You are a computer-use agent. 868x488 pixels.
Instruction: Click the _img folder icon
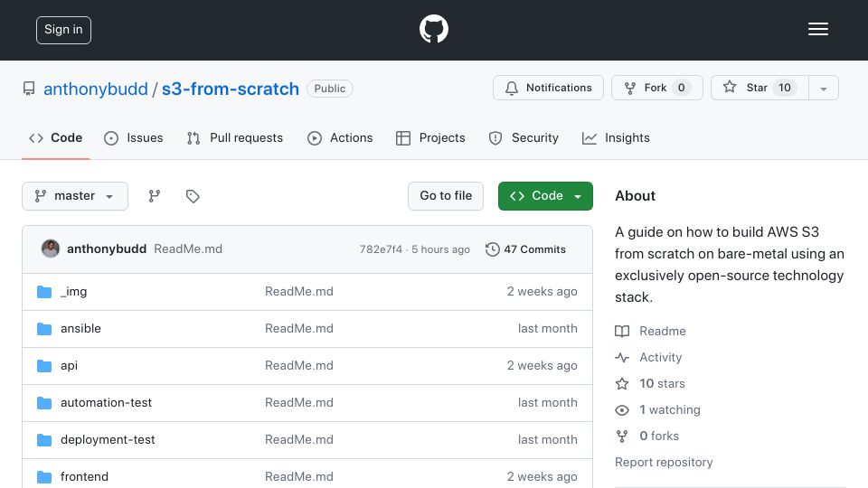pyautogui.click(x=44, y=292)
